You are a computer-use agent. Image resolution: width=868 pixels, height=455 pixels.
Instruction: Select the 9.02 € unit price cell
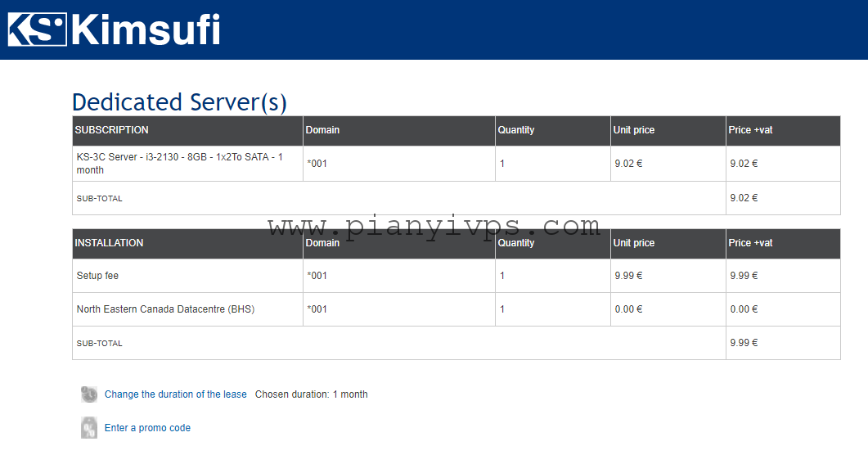click(x=668, y=164)
